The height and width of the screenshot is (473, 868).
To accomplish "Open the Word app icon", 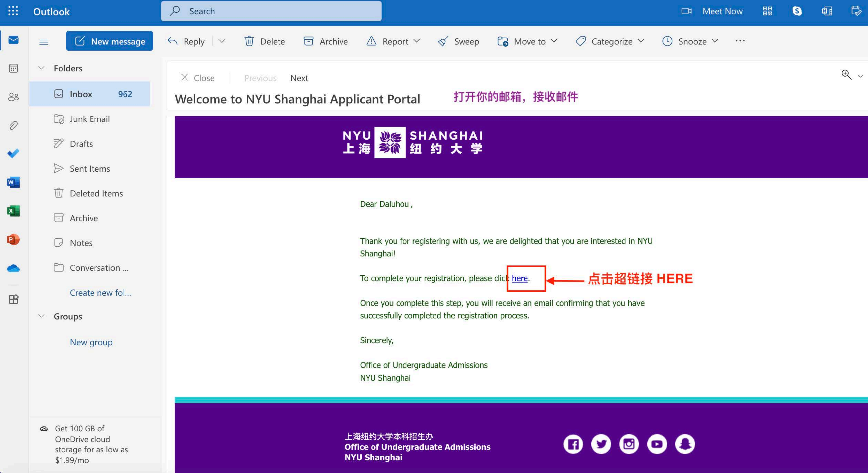I will click(13, 182).
